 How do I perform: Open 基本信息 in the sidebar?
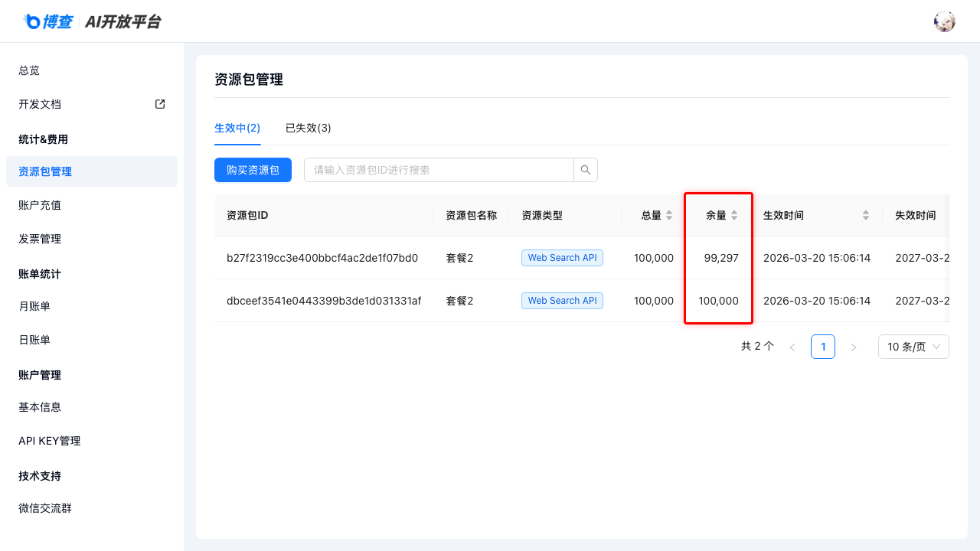point(92,407)
